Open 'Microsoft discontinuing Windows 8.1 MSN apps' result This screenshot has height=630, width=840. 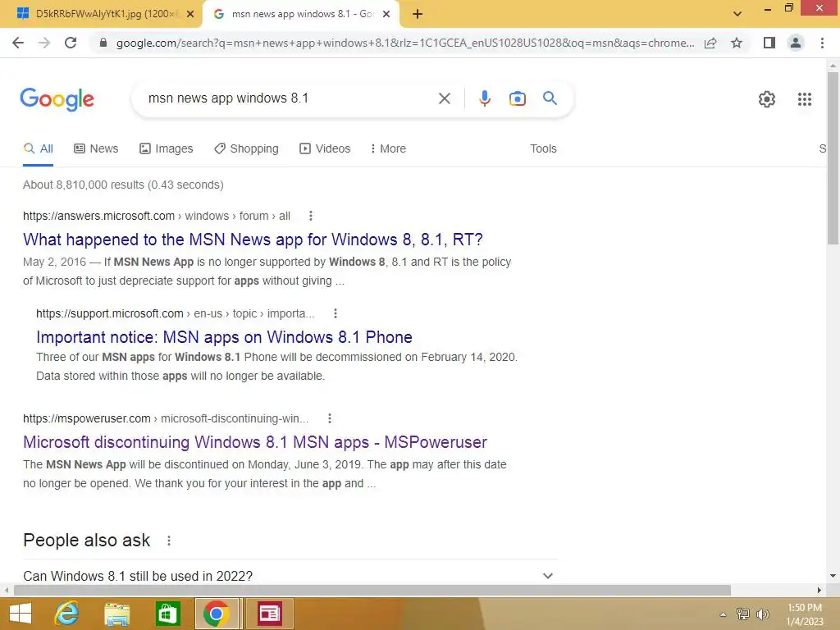[x=255, y=442]
